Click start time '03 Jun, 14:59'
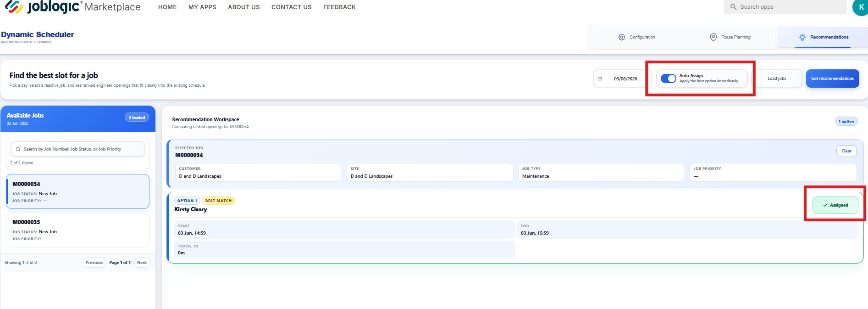 click(192, 233)
